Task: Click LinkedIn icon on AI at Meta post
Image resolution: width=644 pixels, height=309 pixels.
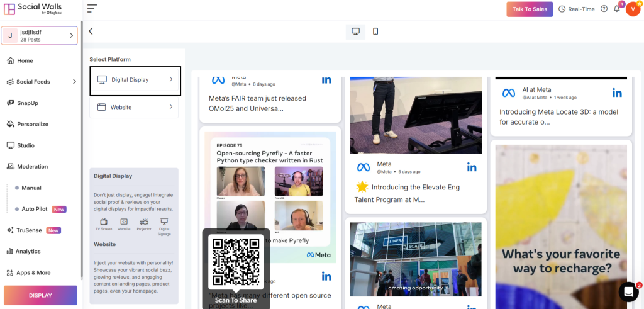Action: point(618,93)
